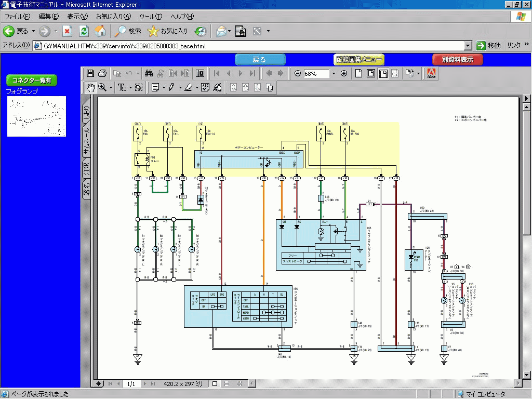Expand the zoom tool dropdown arrow
The width and height of the screenshot is (532, 399).
[x=111, y=87]
